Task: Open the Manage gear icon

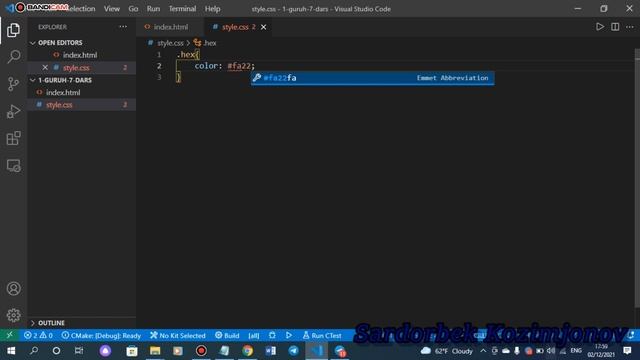Action: tap(13, 315)
